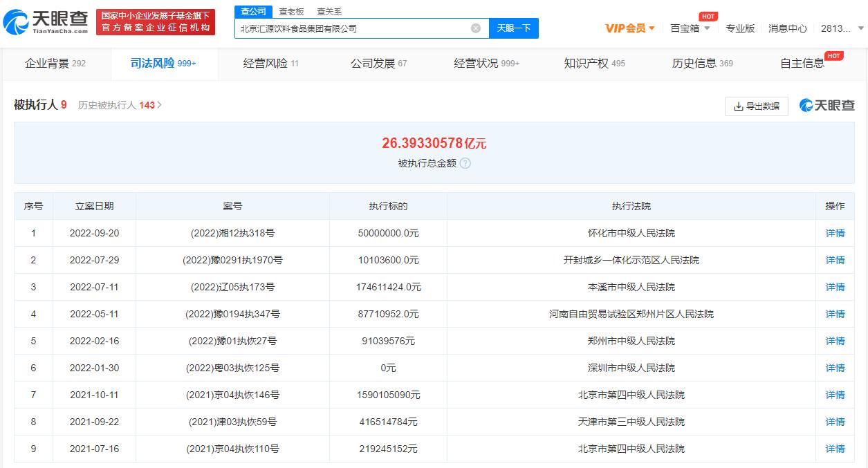Click the 天眼查 logo beside the export button

(x=827, y=105)
